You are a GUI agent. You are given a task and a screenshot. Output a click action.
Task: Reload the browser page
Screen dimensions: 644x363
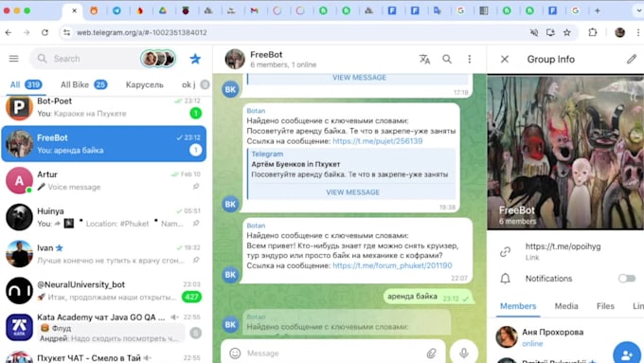pos(45,32)
